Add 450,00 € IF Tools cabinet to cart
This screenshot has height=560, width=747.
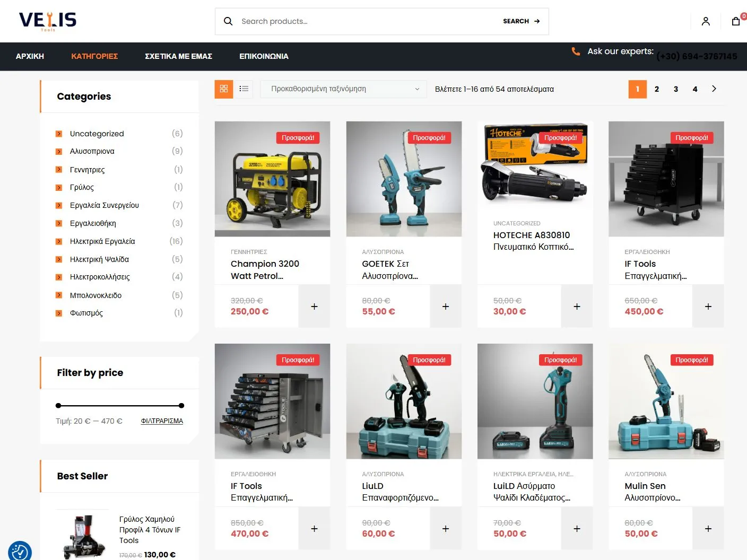click(708, 307)
